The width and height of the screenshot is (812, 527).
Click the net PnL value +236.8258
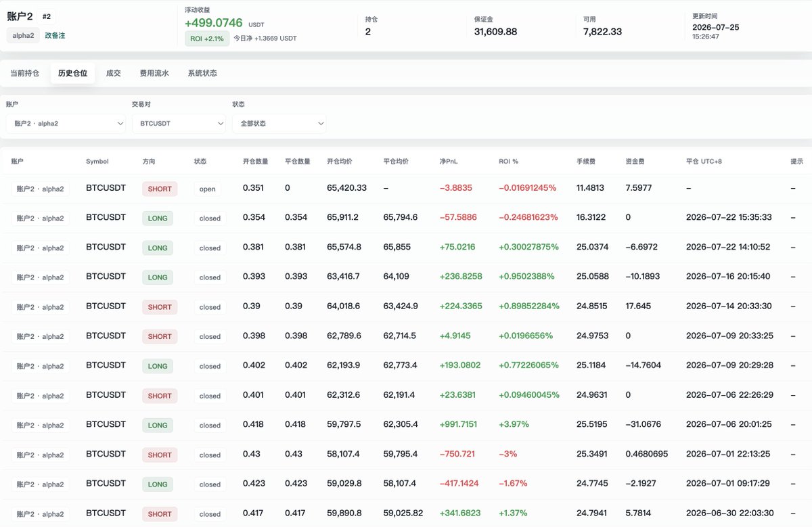coord(461,277)
